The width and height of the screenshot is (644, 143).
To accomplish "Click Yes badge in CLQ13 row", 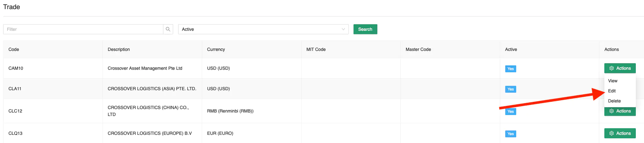I will coord(510,134).
